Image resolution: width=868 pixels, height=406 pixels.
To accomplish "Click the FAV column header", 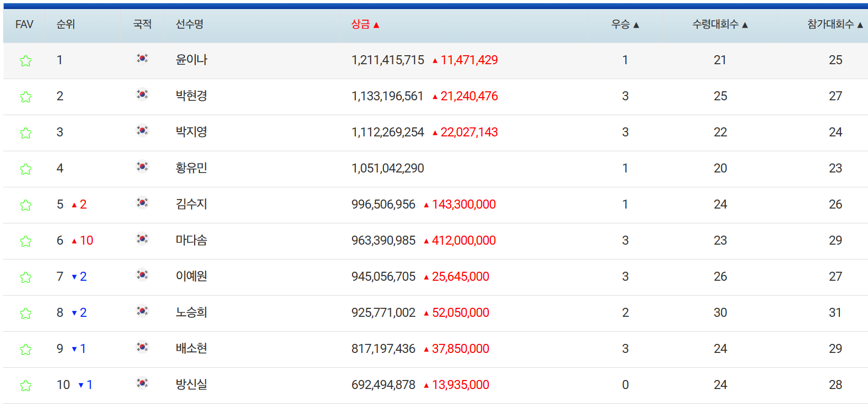I will (24, 24).
